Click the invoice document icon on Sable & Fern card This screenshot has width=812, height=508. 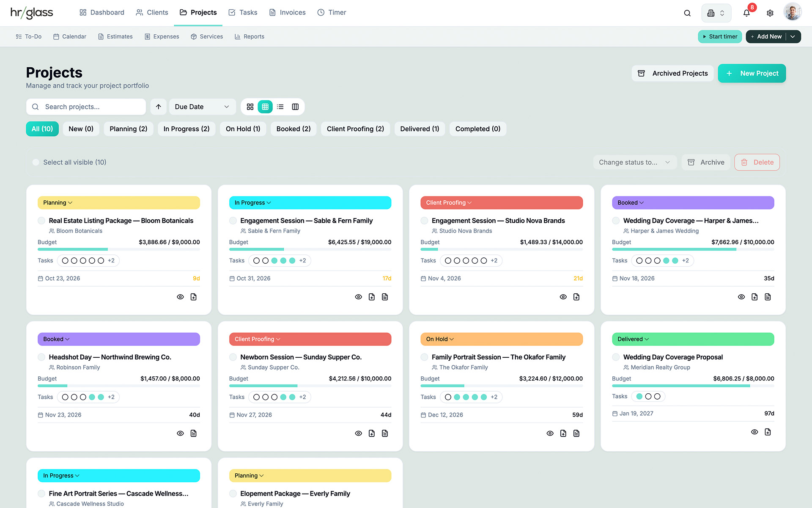385,297
